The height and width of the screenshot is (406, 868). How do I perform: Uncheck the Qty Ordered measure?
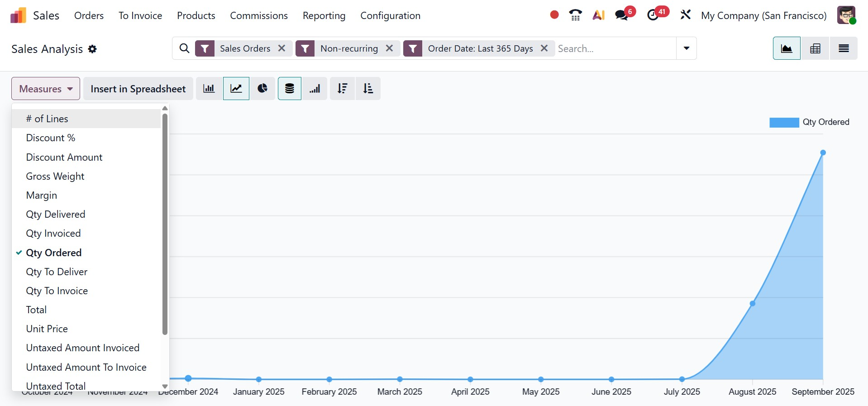pyautogui.click(x=86, y=253)
